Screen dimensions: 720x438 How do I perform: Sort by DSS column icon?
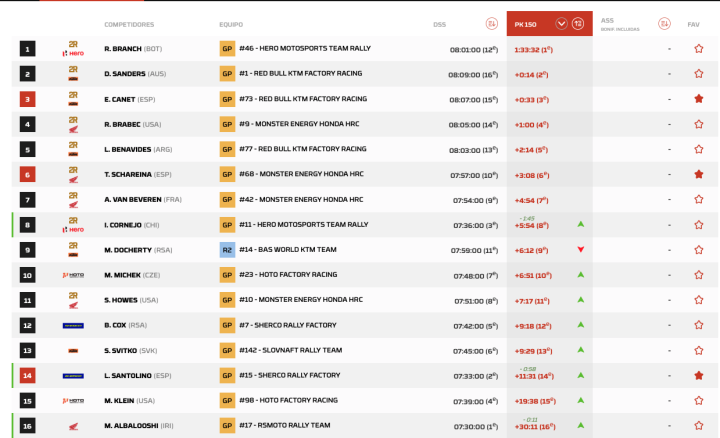click(x=491, y=23)
